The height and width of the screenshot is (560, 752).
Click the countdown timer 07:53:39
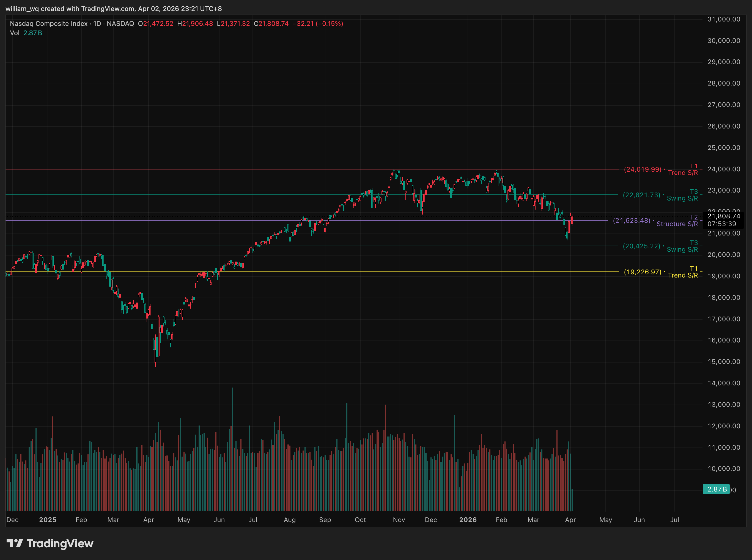(722, 224)
